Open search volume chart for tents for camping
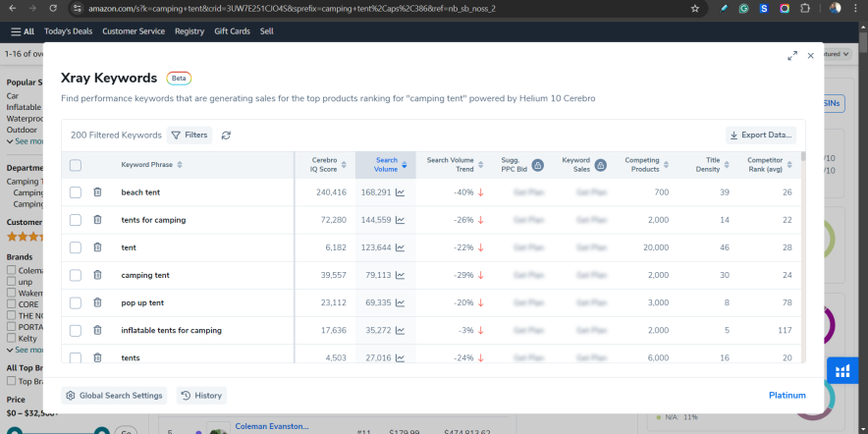The width and height of the screenshot is (868, 434). coord(400,220)
